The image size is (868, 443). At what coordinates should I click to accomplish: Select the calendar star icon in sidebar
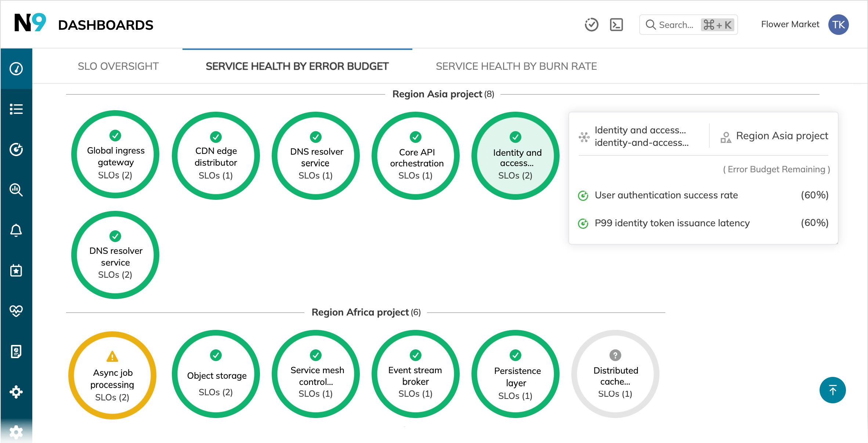point(16,271)
